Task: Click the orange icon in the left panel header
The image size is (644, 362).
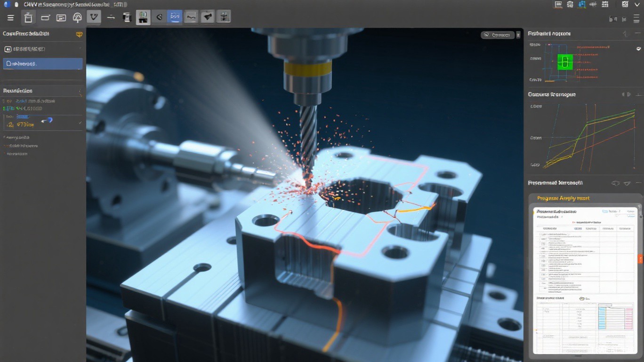Action: point(79,34)
